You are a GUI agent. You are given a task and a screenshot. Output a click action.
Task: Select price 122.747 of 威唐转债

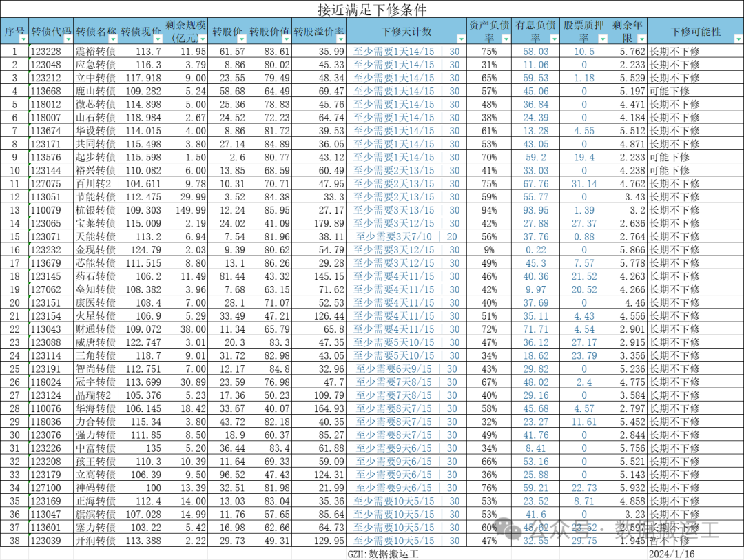click(x=141, y=343)
